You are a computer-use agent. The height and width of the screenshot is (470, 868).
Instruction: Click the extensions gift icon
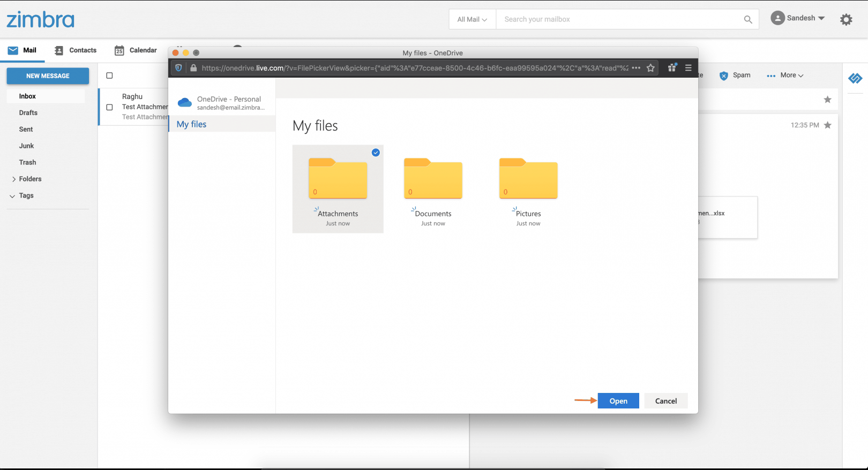[672, 67]
